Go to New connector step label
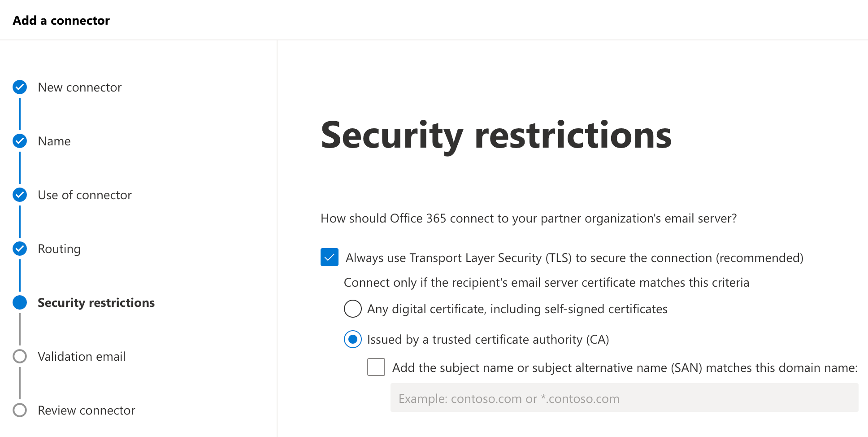This screenshot has height=437, width=868. 80,87
